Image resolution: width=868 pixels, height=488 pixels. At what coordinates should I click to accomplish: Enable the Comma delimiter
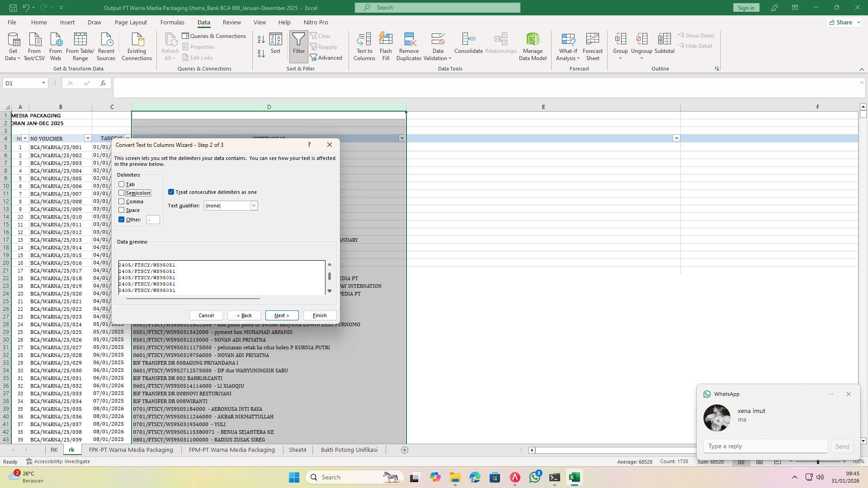tap(122, 202)
